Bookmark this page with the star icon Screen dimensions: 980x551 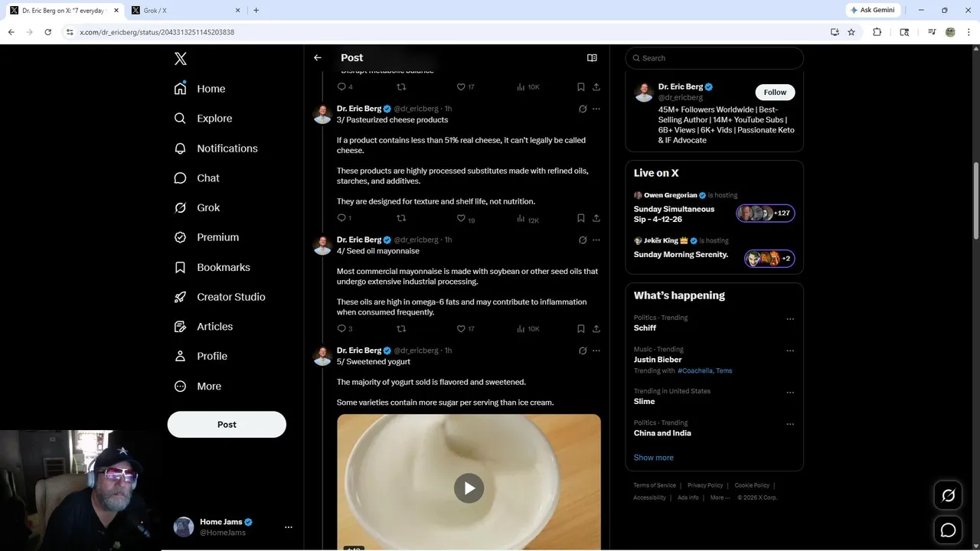851,32
